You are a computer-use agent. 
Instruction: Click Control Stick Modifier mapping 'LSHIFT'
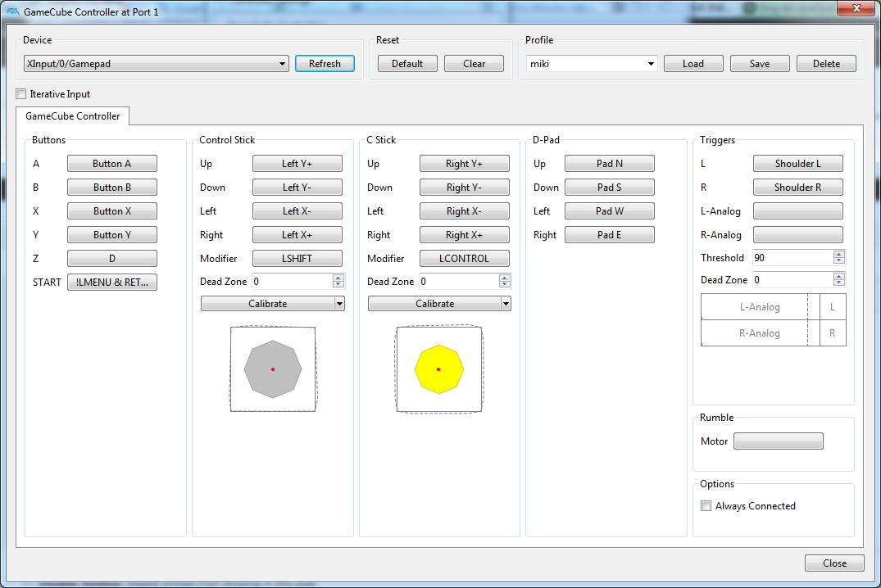pos(297,258)
